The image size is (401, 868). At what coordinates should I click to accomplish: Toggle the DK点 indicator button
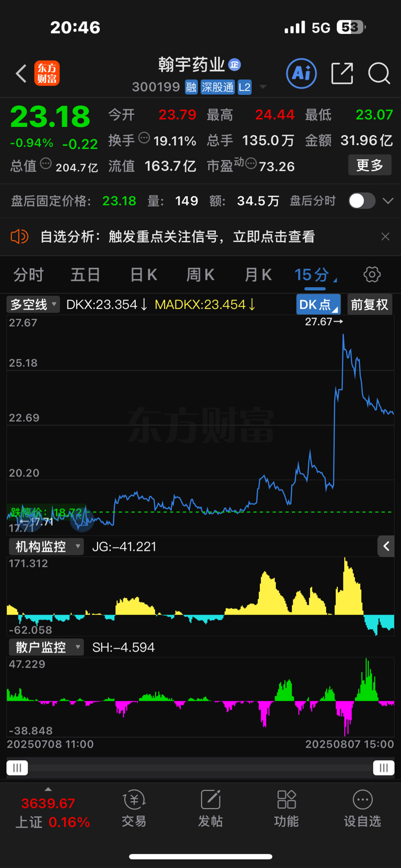click(318, 304)
